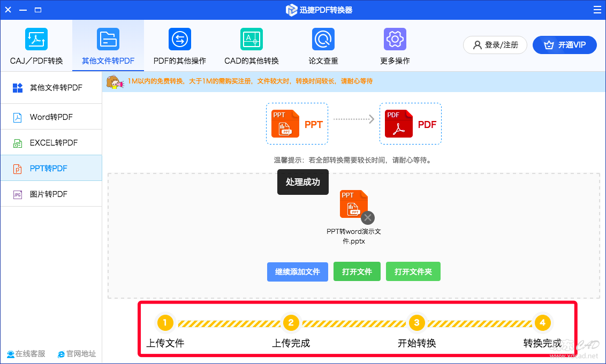Click the 处理成功 toast message
606x364 pixels.
[x=303, y=182]
